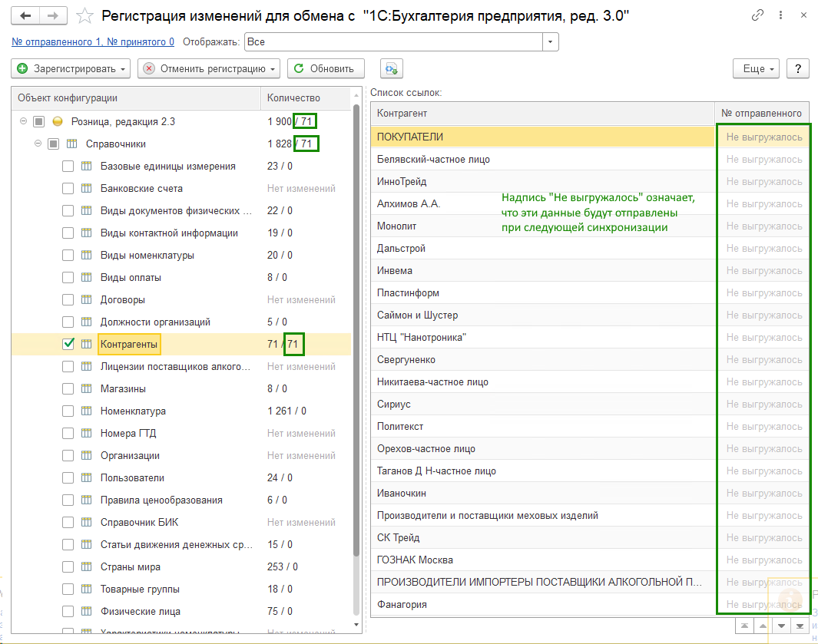
Task: Click the Отображать field showing Все
Action: tap(394, 41)
